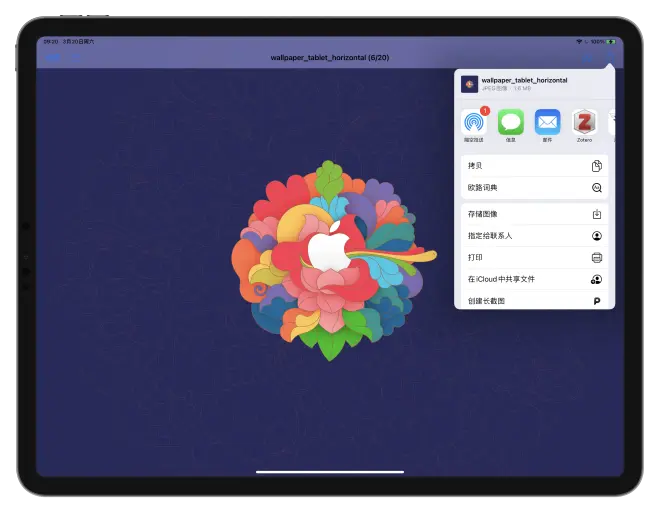660x513 pixels.
Task: Tap the home indicator bar
Action: point(330,472)
